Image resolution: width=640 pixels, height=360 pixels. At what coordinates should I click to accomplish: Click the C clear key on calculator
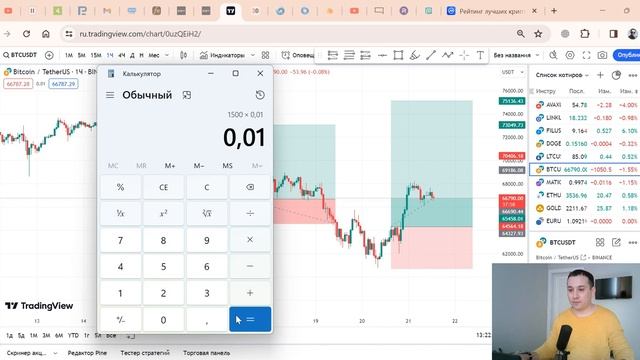point(207,187)
